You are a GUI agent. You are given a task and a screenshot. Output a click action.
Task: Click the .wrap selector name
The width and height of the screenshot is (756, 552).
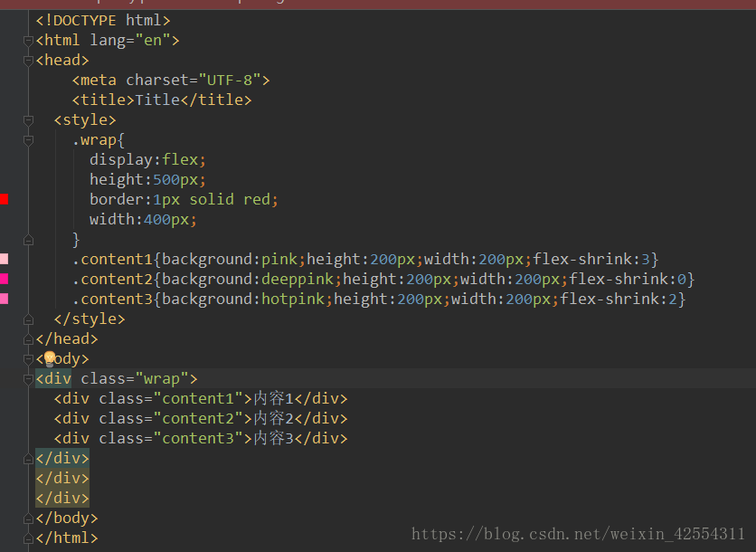point(94,140)
